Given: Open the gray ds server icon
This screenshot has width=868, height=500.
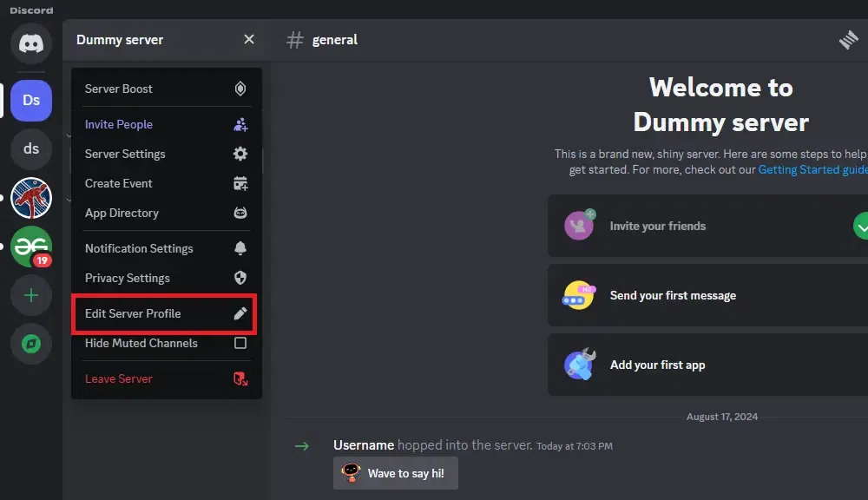Looking at the screenshot, I should [31, 149].
